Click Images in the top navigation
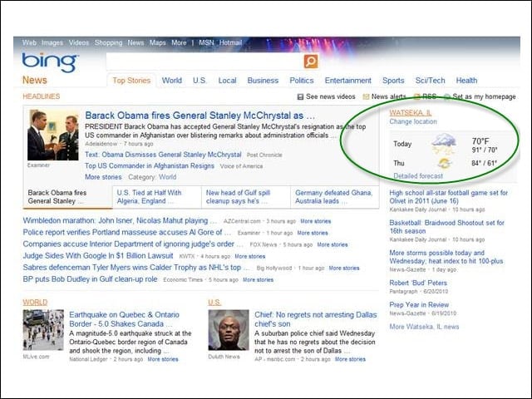This screenshot has width=532, height=399. pyautogui.click(x=52, y=42)
